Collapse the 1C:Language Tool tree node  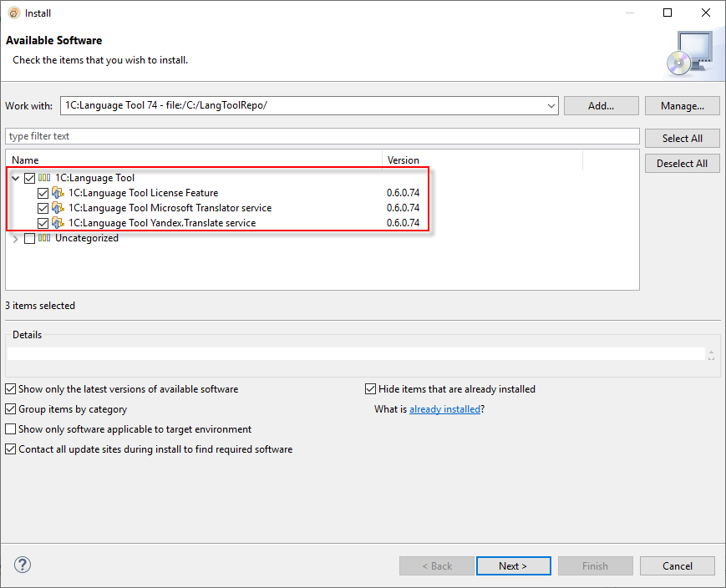coord(16,178)
